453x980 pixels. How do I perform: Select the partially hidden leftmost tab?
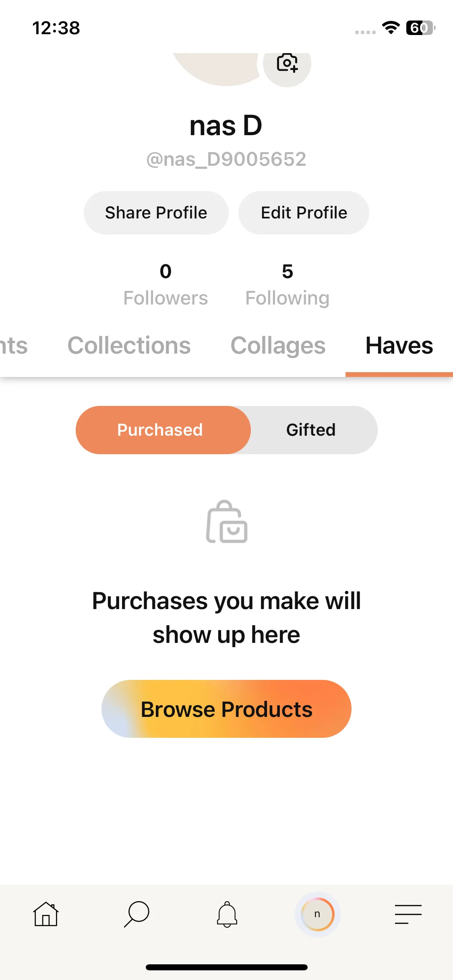[14, 346]
